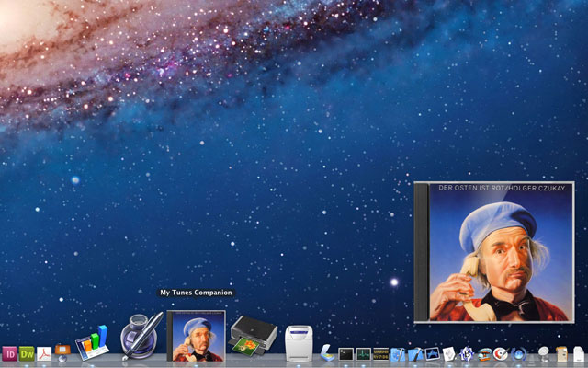The width and height of the screenshot is (588, 368).
Task: Open the red and white round disc icon
Action: [x=500, y=354]
